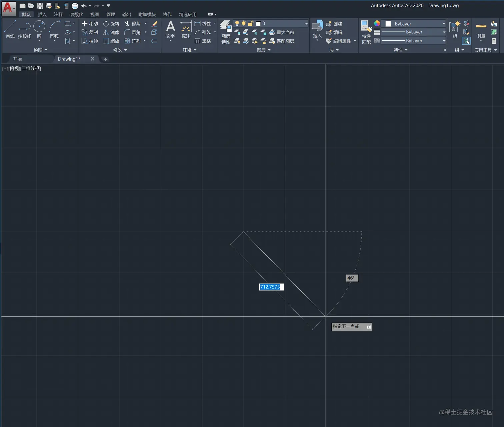Click the [俯视] view control
This screenshot has height=427, width=504.
point(14,69)
